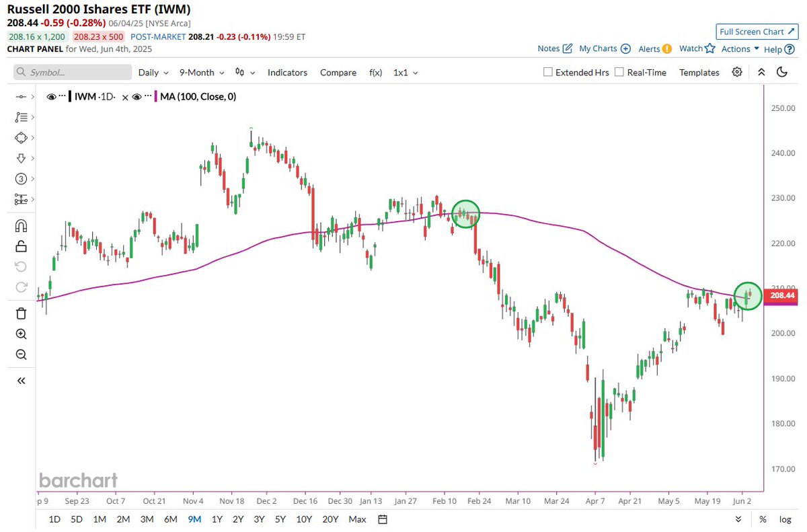Screen dimensions: 807x532
Task: Select the 6M time range
Action: click(x=171, y=519)
